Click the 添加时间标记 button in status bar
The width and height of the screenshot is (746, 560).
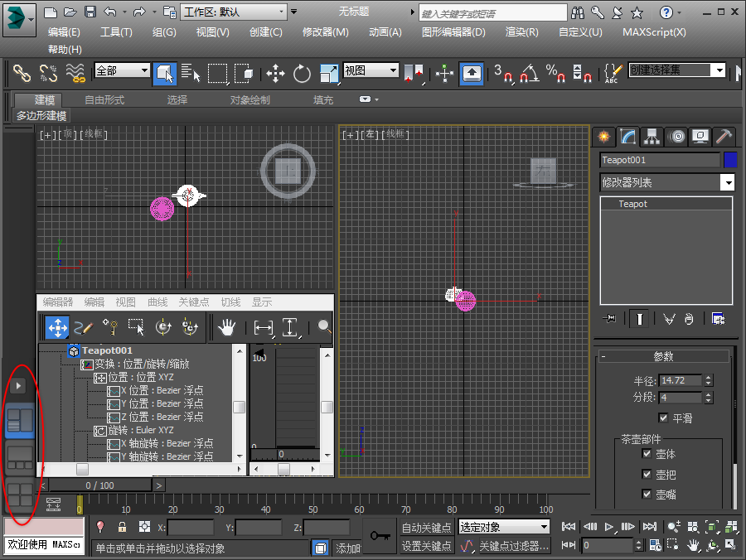[346, 548]
